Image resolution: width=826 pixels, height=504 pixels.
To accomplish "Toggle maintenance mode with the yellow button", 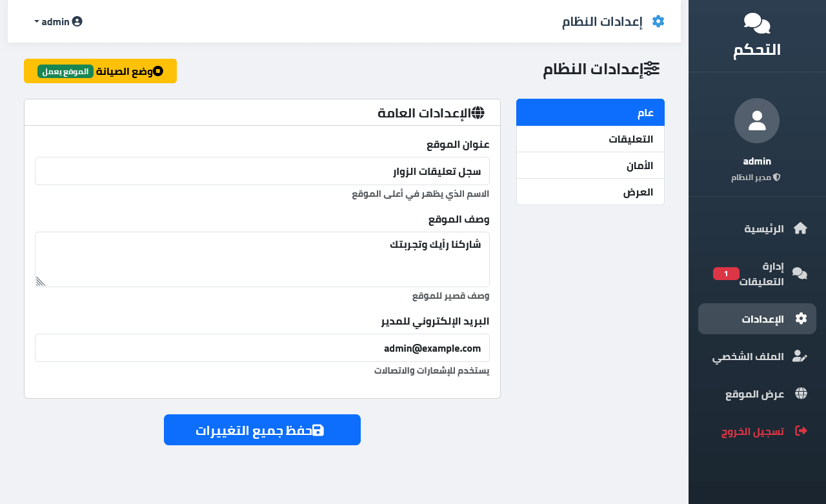I will click(100, 71).
